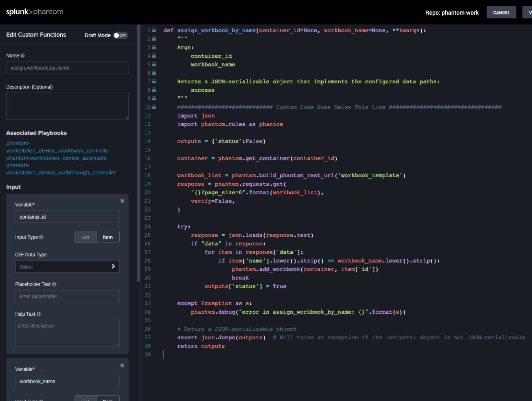Screen dimensions: 532x401
Task: Click the lock icon on line 10
Action: tap(154, 107)
